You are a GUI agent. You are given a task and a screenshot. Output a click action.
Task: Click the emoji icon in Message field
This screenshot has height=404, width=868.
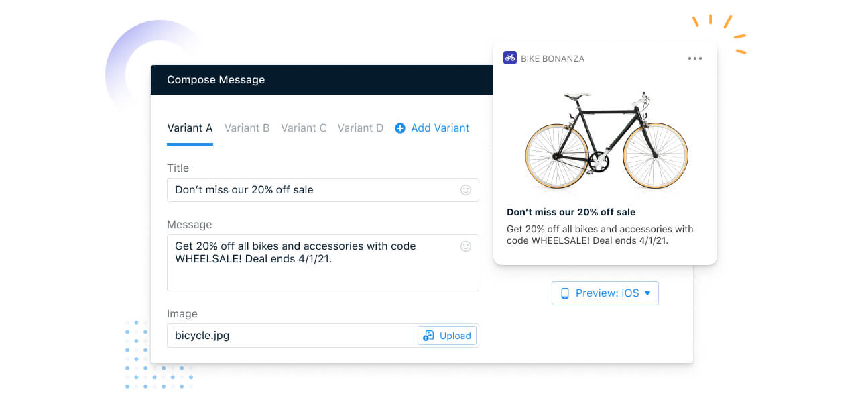point(466,246)
